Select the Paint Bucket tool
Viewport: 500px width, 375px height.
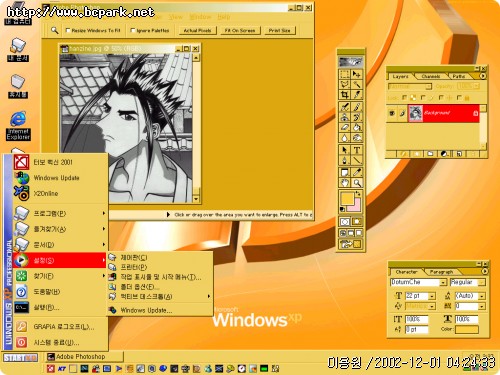[357, 127]
